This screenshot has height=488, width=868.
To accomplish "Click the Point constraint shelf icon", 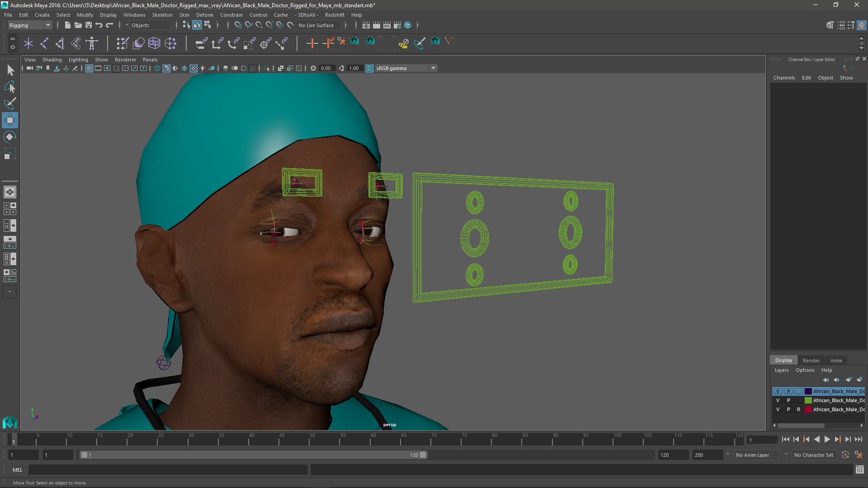I will (217, 43).
